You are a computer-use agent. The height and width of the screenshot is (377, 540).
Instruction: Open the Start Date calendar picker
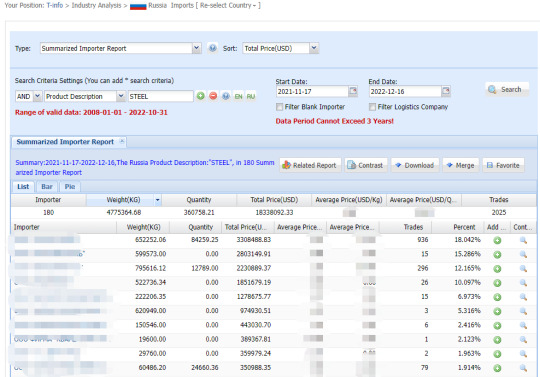tap(353, 91)
